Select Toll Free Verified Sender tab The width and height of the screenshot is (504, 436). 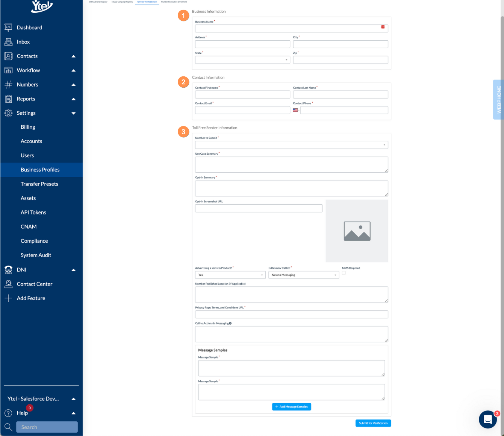[x=147, y=2]
